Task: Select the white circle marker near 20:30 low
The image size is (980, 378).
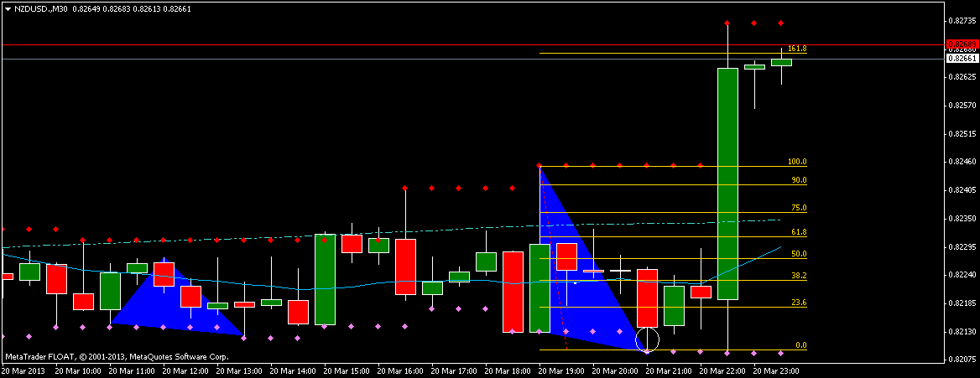Action: tap(647, 340)
